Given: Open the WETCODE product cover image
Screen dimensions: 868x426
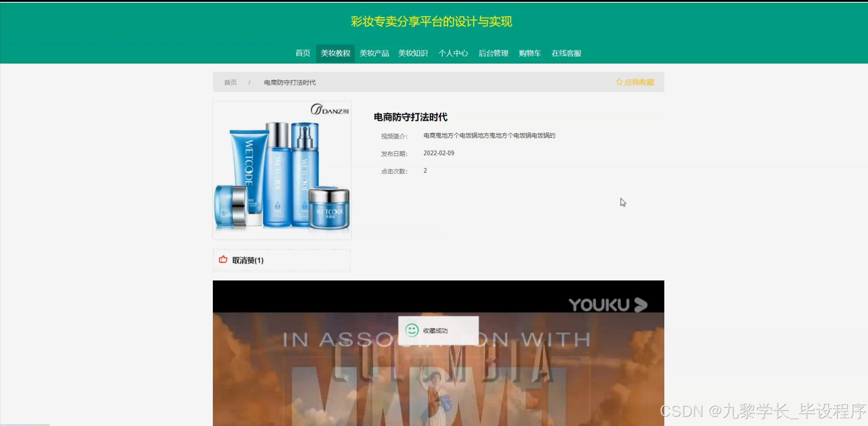Looking at the screenshot, I should pyautogui.click(x=282, y=170).
